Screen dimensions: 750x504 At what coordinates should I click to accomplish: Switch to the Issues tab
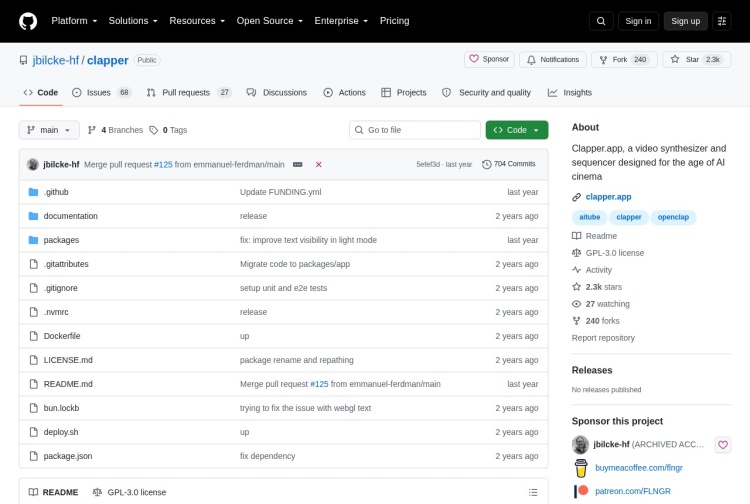pyautogui.click(x=101, y=92)
